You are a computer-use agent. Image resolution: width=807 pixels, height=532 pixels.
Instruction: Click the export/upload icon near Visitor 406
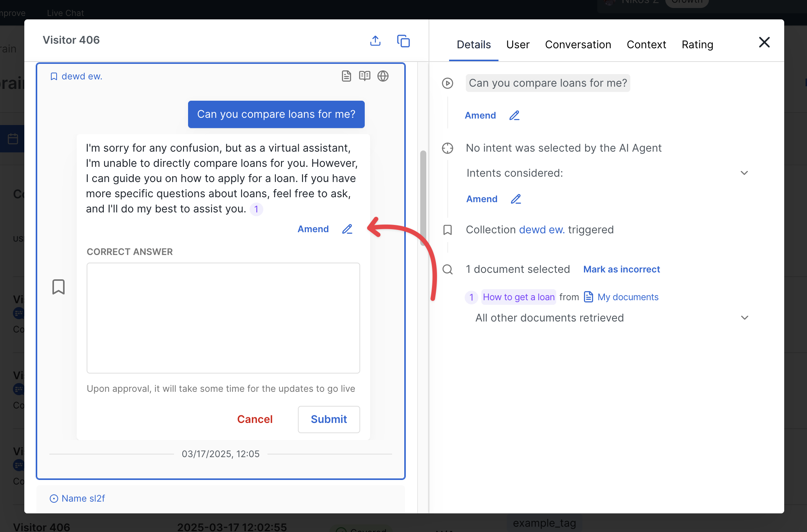pos(375,41)
